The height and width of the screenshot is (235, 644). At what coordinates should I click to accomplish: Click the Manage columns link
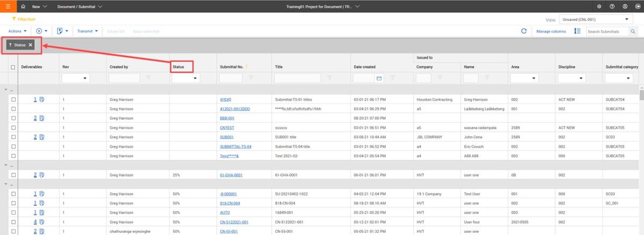point(551,32)
